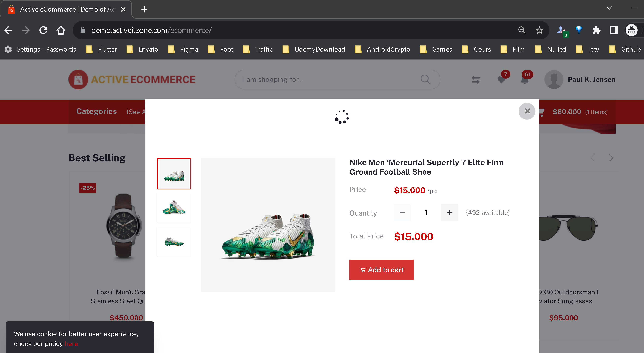Add the Nike shoe to cart
The image size is (644, 353).
click(x=381, y=270)
